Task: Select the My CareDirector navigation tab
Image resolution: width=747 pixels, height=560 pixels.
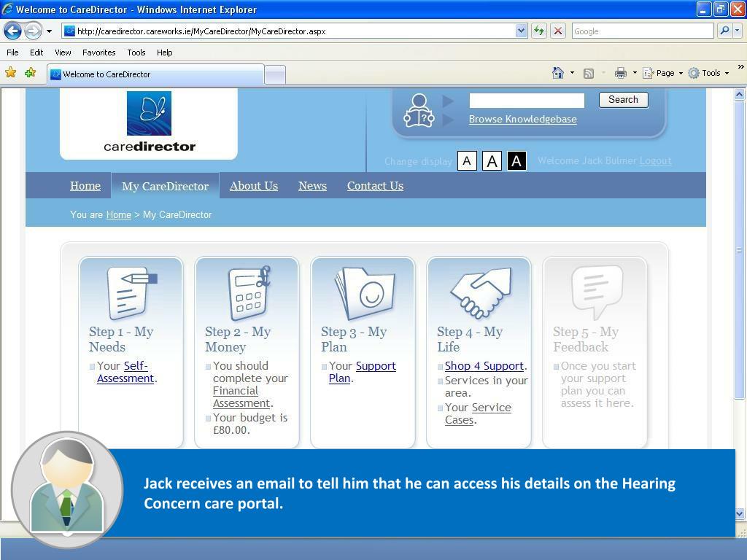Action: coord(166,186)
